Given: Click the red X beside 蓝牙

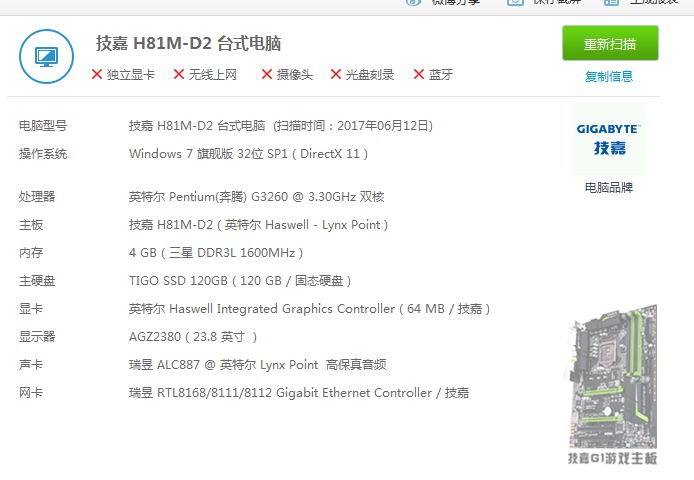Looking at the screenshot, I should click(419, 74).
